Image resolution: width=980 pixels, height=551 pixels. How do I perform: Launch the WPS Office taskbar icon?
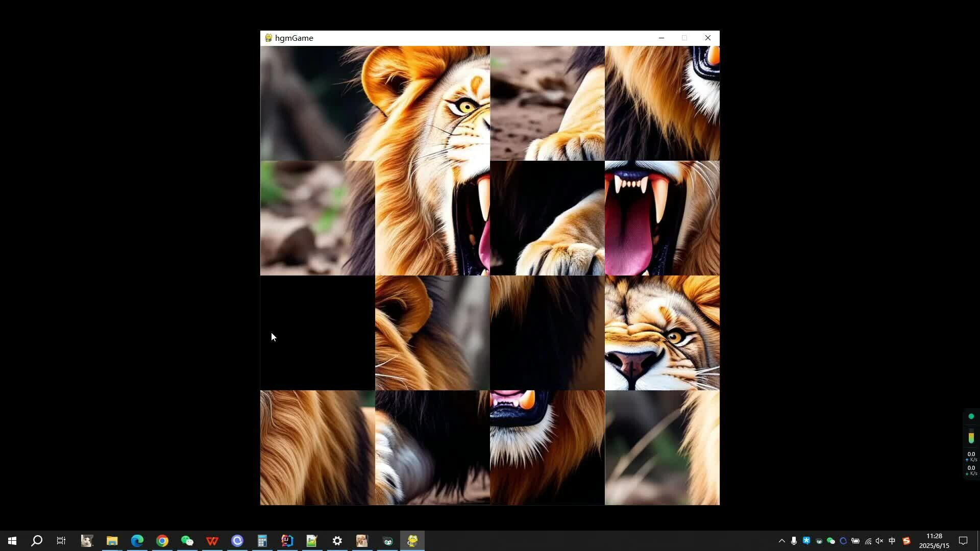[212, 541]
